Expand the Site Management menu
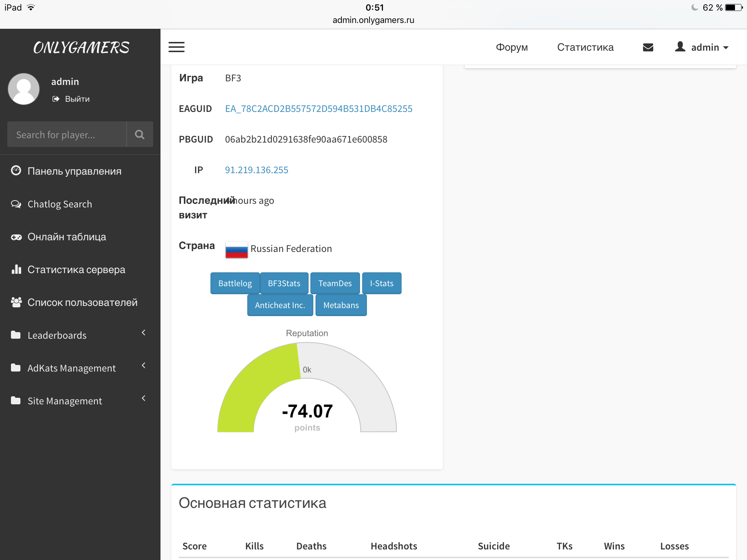Viewport: 747px width, 560px height. (x=65, y=401)
